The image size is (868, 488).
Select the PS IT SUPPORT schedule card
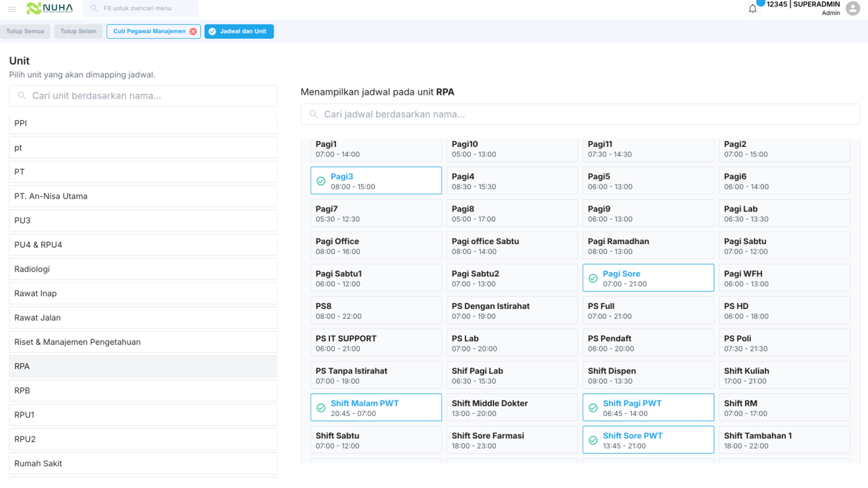(x=376, y=343)
